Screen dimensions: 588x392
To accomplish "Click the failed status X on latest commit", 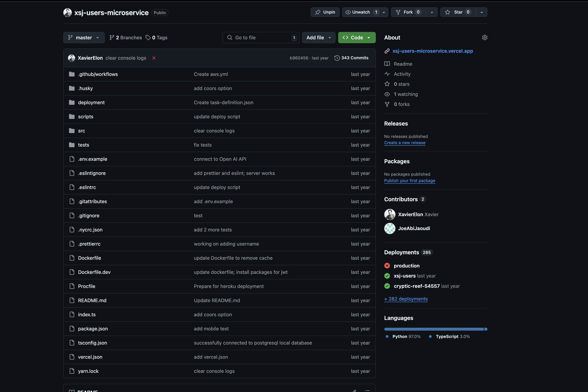I will tap(154, 58).
